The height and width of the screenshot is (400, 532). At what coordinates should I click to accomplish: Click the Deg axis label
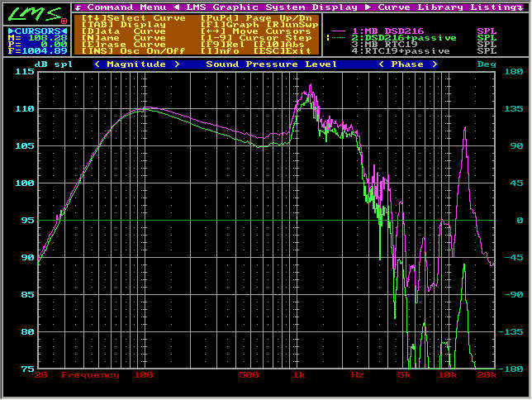(x=487, y=64)
